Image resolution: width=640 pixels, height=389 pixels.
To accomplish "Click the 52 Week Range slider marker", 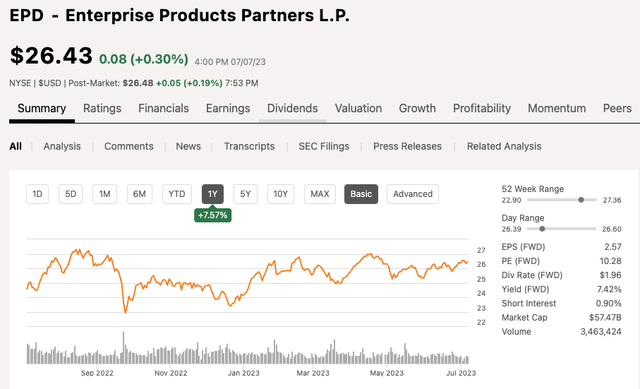I will [581, 200].
